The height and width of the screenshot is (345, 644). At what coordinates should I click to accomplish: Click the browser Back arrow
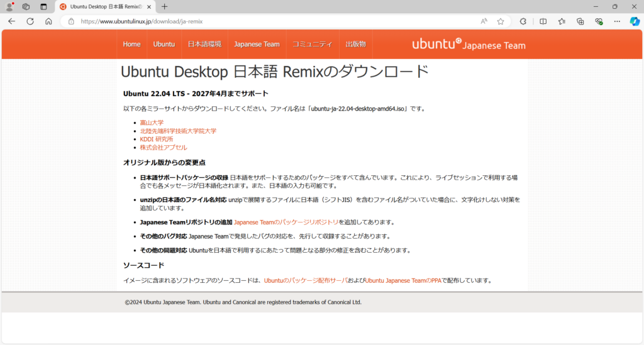pos(11,21)
